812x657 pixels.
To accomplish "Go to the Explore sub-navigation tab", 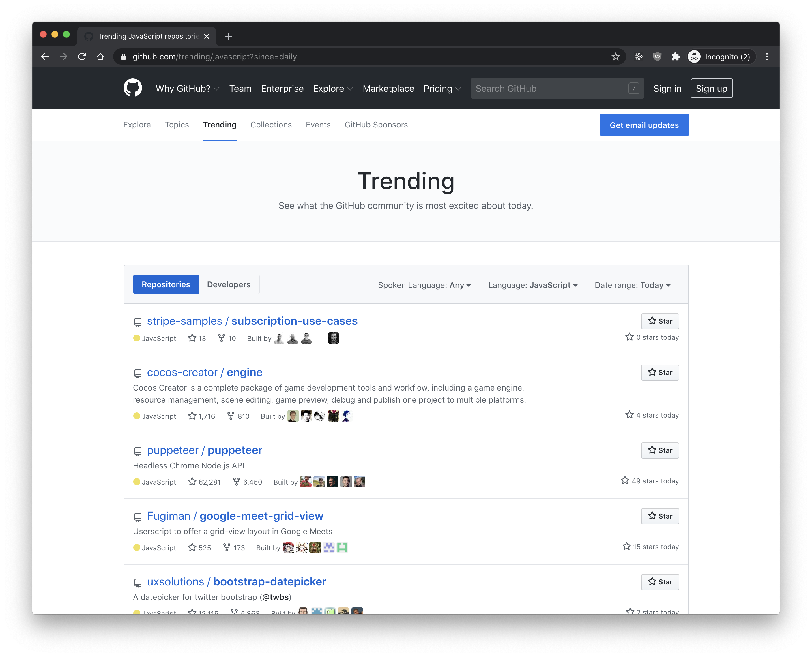I will coord(137,125).
